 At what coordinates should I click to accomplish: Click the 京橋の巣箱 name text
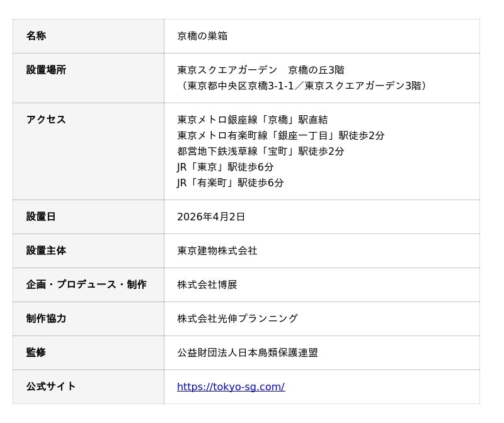(202, 36)
